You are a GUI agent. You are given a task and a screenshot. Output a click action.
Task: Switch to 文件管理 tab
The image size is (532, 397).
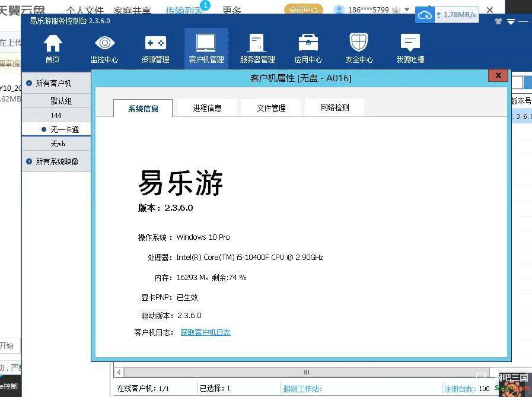point(271,108)
